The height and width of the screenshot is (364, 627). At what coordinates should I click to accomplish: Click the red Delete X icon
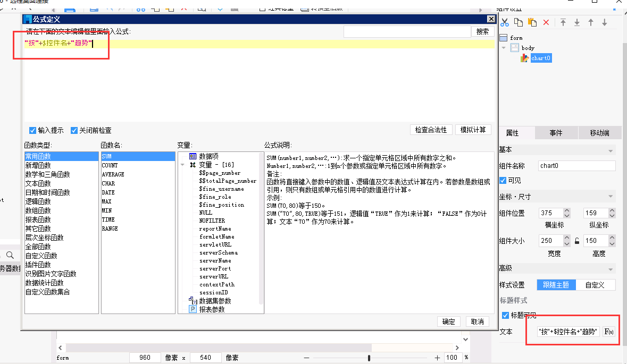(546, 22)
